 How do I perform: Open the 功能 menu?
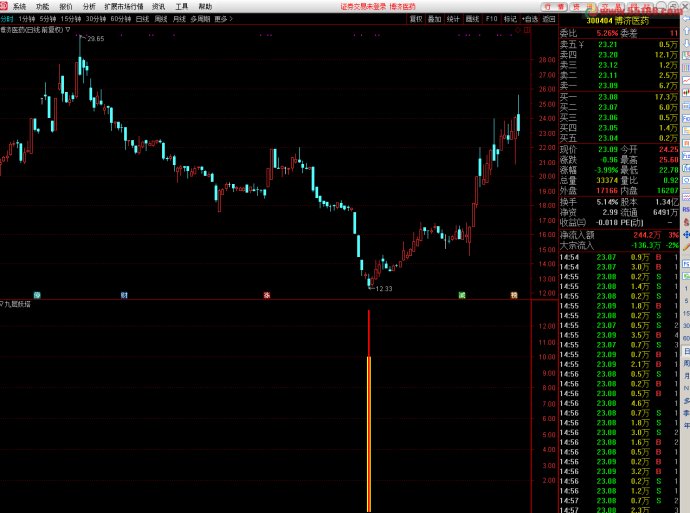[x=42, y=7]
